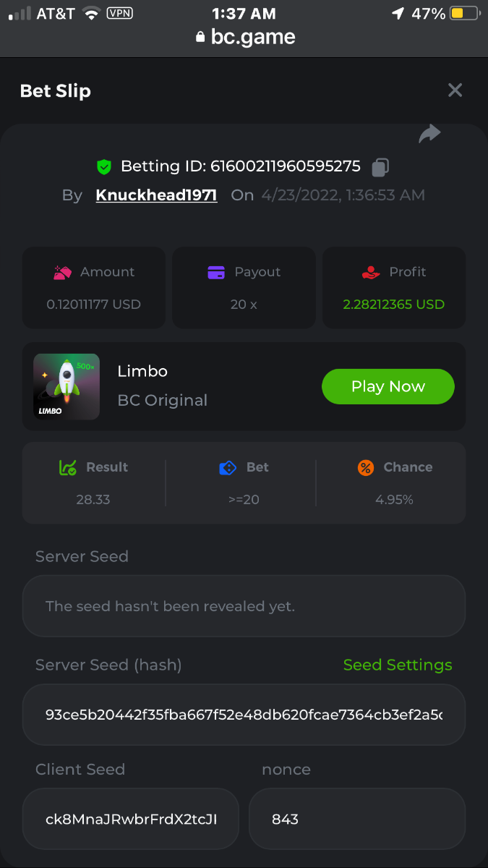Tap the unrevealed Server Seed field
This screenshot has width=488, height=868.
click(244, 606)
